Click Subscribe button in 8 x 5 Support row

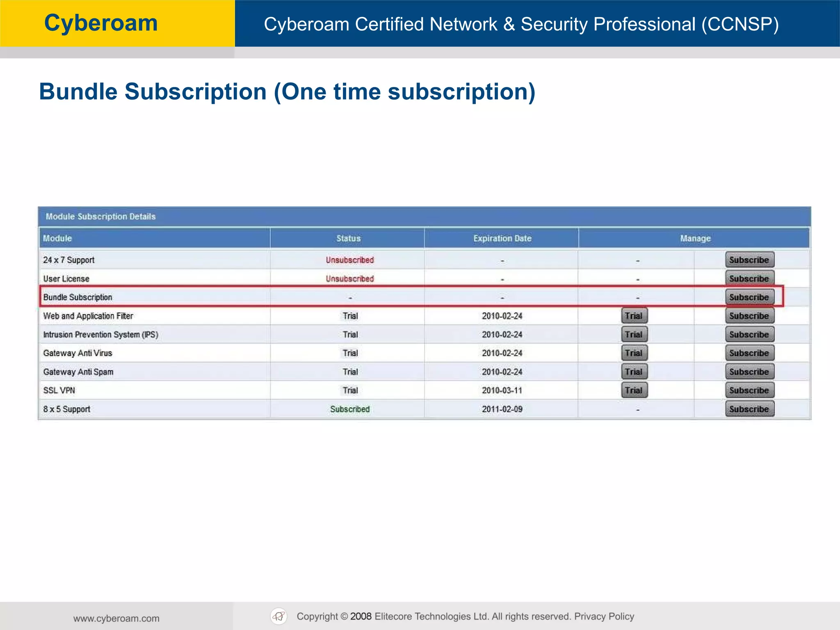pyautogui.click(x=749, y=409)
